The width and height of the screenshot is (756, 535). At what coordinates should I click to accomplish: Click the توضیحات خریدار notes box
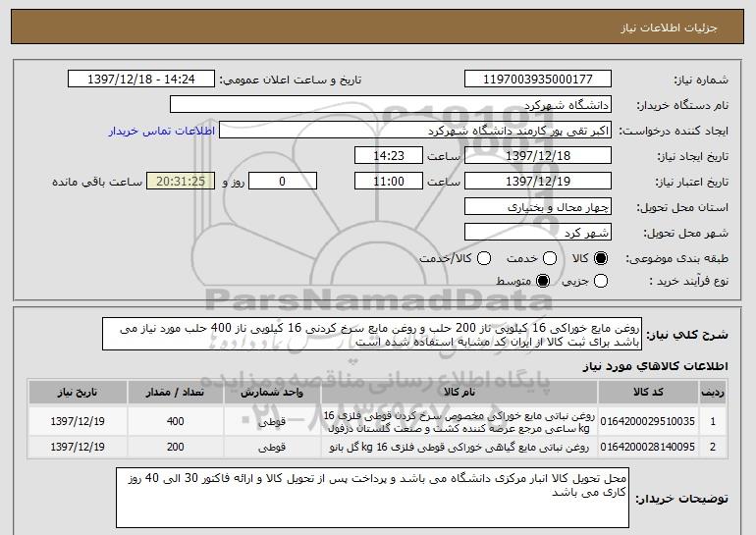click(372, 498)
